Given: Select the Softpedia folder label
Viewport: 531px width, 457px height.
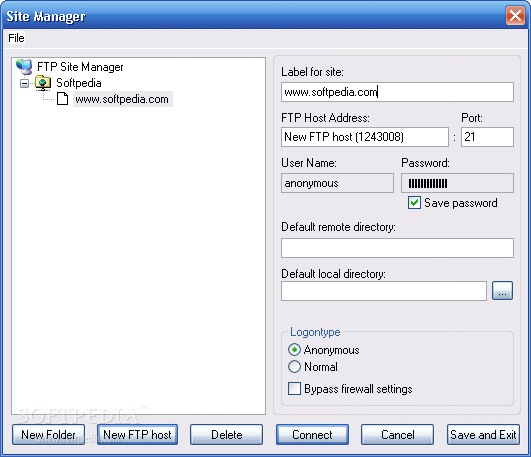Looking at the screenshot, I should pyautogui.click(x=79, y=83).
